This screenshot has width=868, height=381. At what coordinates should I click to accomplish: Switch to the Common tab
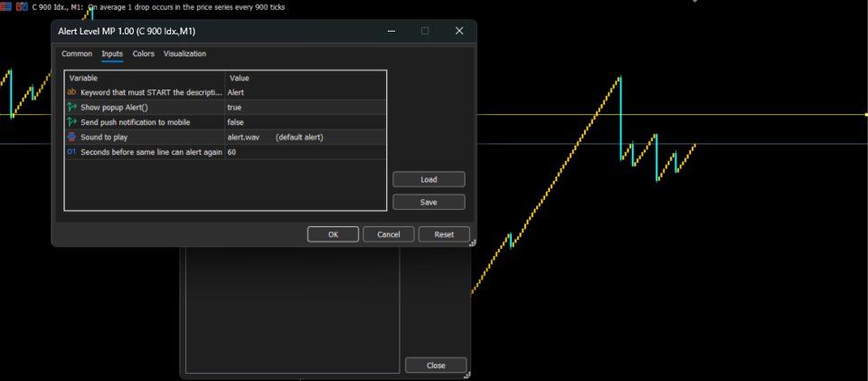(77, 53)
